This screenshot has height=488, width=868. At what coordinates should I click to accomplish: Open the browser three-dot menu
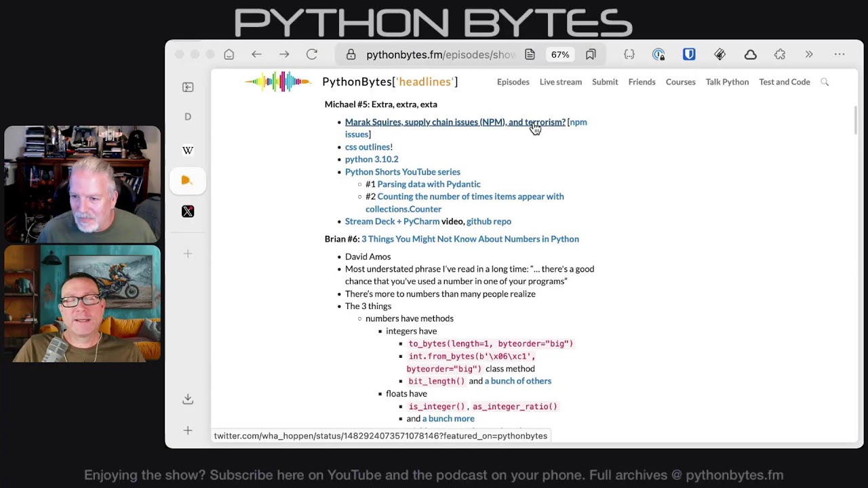point(840,54)
